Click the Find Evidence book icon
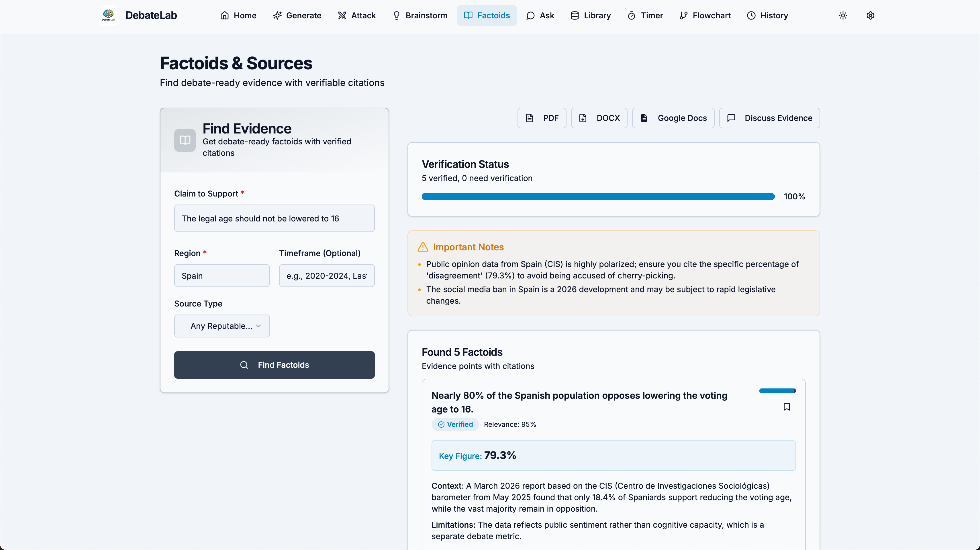Viewport: 980px width, 550px height. coord(185,140)
